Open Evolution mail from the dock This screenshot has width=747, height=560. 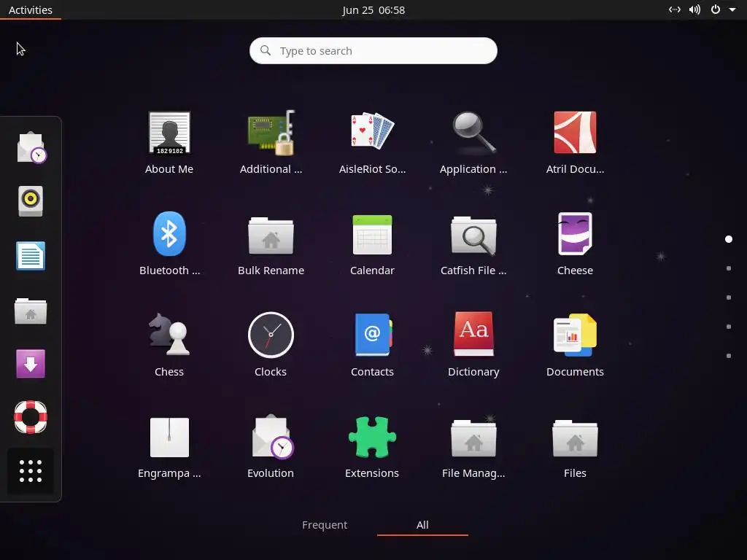(x=31, y=147)
